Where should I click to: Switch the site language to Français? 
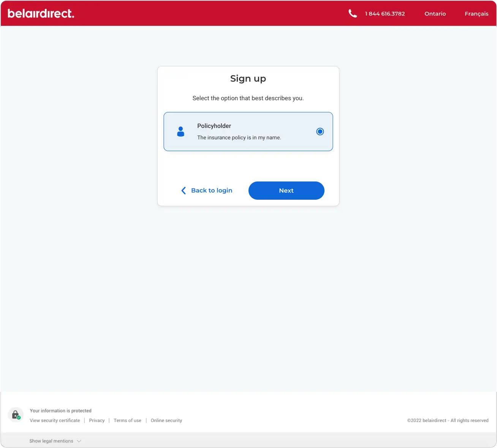point(476,14)
